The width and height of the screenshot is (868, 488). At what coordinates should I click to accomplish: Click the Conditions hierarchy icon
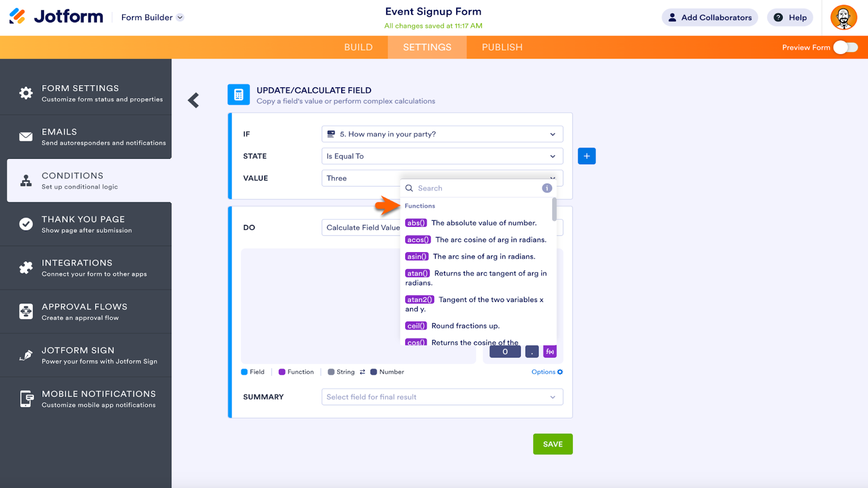[x=25, y=181]
